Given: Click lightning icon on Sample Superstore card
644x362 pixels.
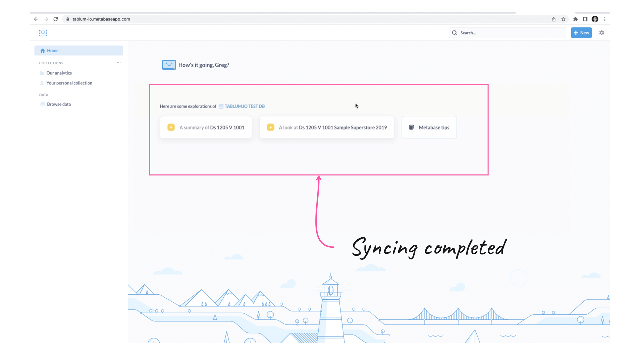Looking at the screenshot, I should click(x=270, y=127).
